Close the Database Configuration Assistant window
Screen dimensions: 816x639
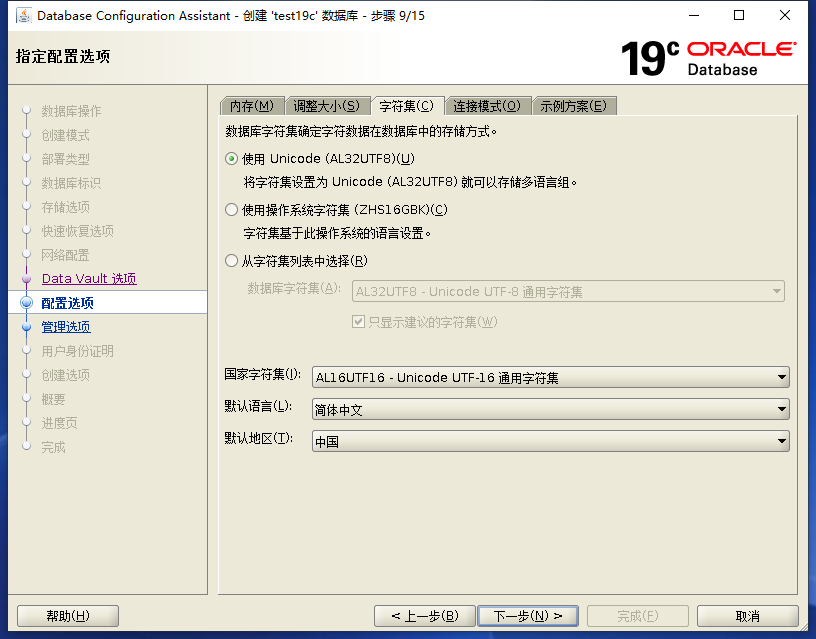785,16
